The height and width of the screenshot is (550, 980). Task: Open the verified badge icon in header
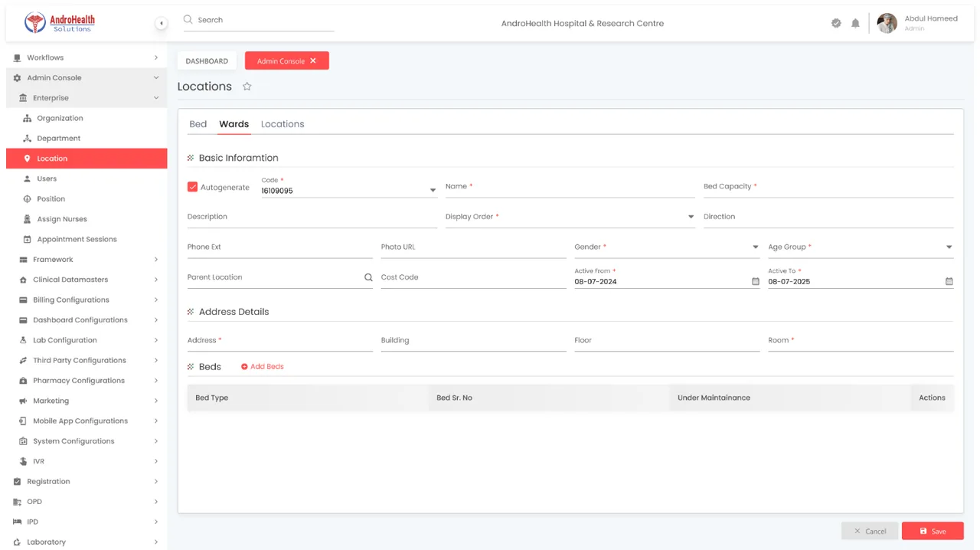(836, 23)
